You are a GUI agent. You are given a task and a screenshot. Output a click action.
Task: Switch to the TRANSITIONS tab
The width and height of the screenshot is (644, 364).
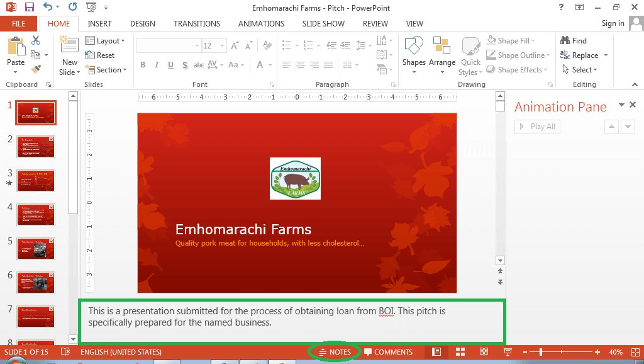coord(197,23)
